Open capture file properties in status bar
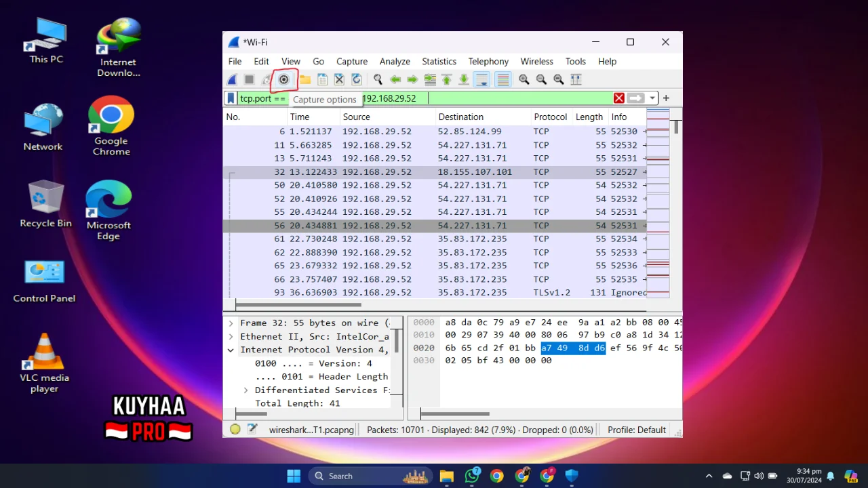 [x=253, y=429]
